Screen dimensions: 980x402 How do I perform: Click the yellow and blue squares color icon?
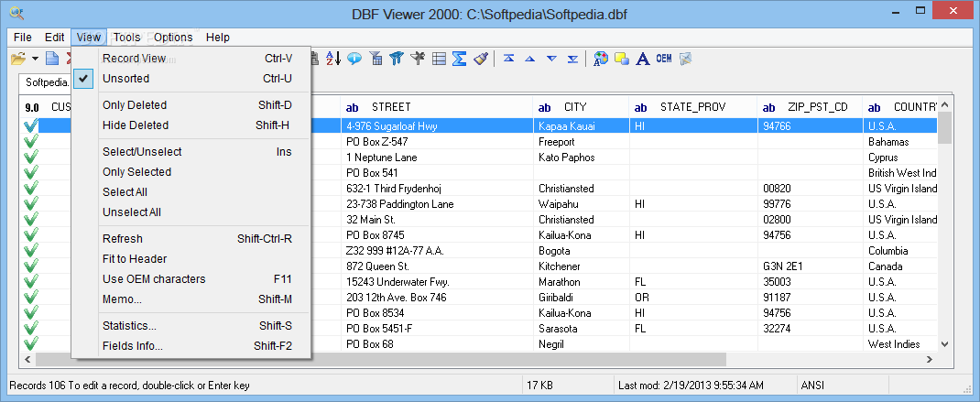coord(621,59)
